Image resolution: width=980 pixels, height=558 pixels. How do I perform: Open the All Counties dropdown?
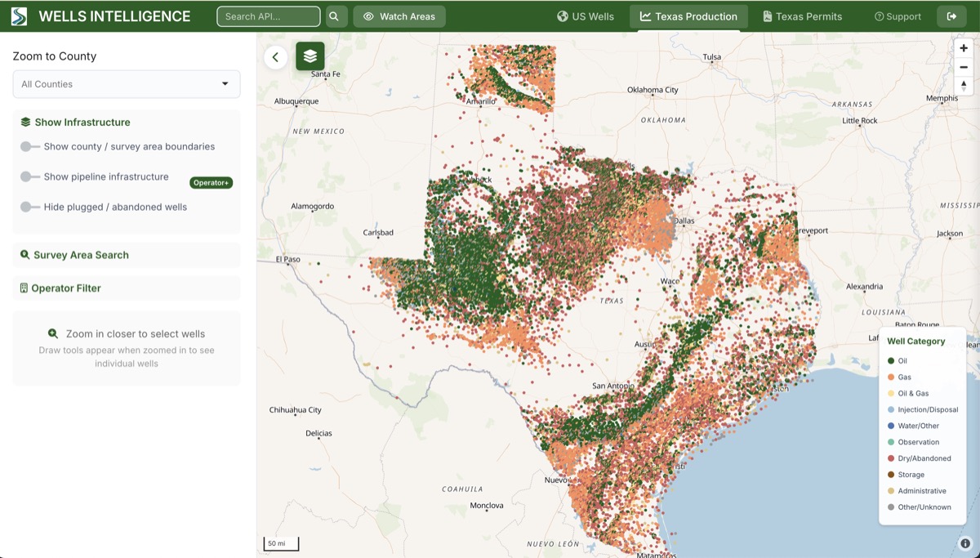pyautogui.click(x=126, y=83)
